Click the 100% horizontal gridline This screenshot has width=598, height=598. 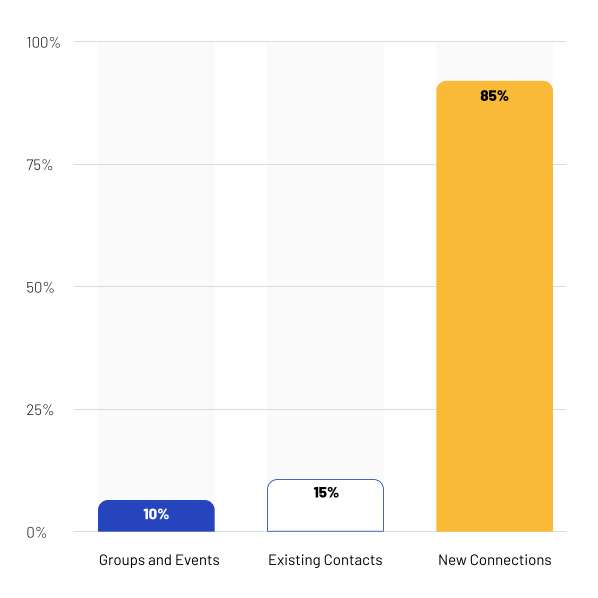pos(320,41)
